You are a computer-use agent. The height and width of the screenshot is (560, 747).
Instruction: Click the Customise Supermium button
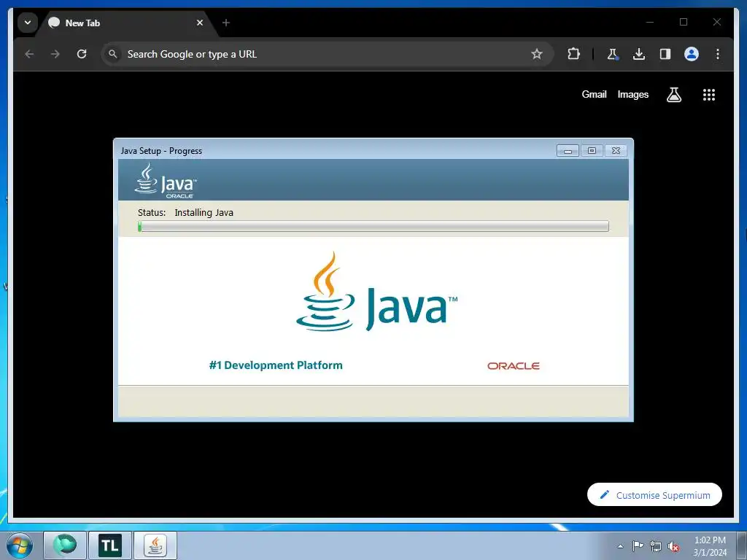[654, 495]
